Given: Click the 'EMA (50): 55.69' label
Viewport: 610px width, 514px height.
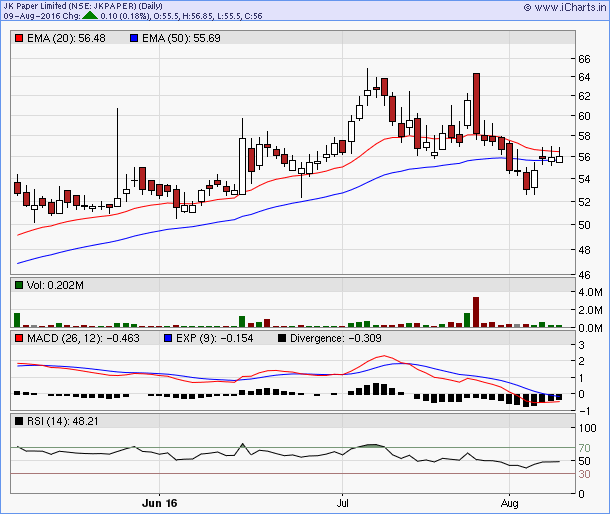Looking at the screenshot, I should coord(181,39).
